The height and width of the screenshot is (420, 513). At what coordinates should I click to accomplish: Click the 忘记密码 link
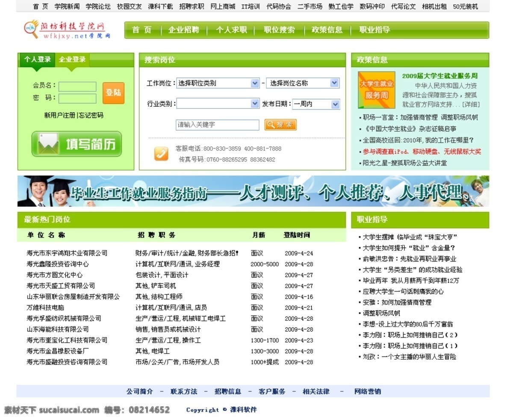click(91, 115)
